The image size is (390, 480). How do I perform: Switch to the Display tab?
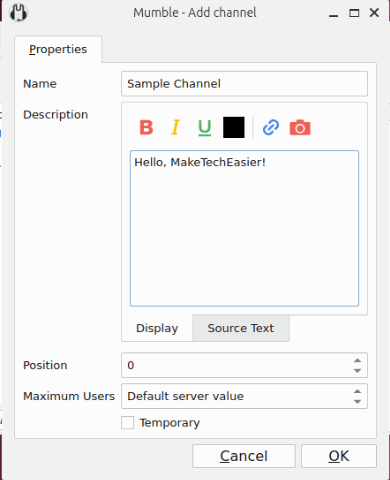pyautogui.click(x=157, y=328)
